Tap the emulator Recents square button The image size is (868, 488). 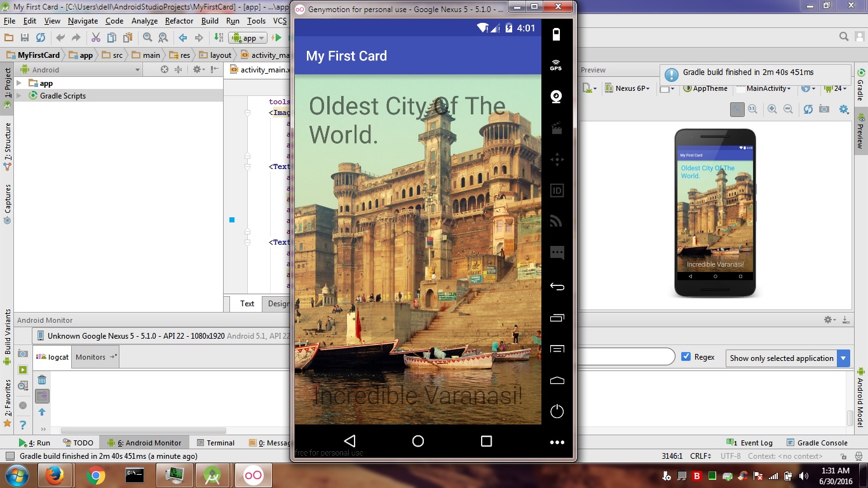(486, 441)
